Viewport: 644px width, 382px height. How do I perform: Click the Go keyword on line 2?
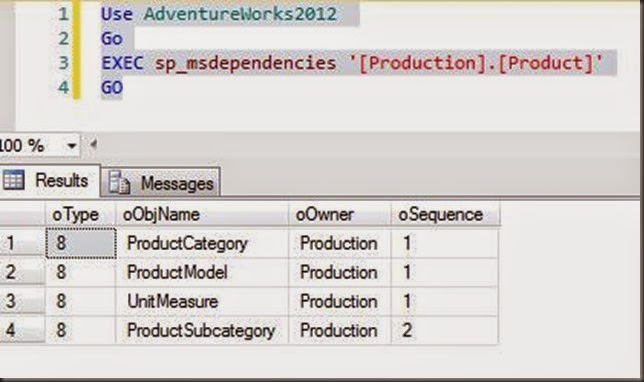(x=112, y=39)
